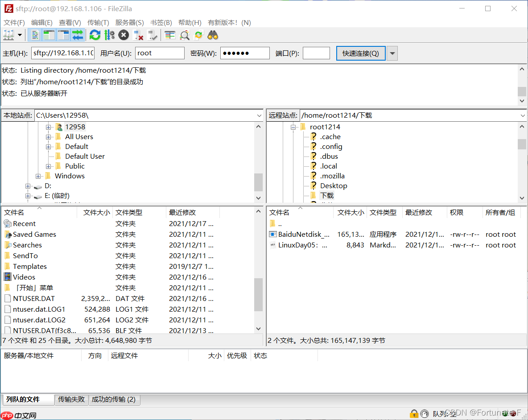Toggle the local directory tree view
Image resolution: width=528 pixels, height=420 pixels.
pyautogui.click(x=49, y=35)
